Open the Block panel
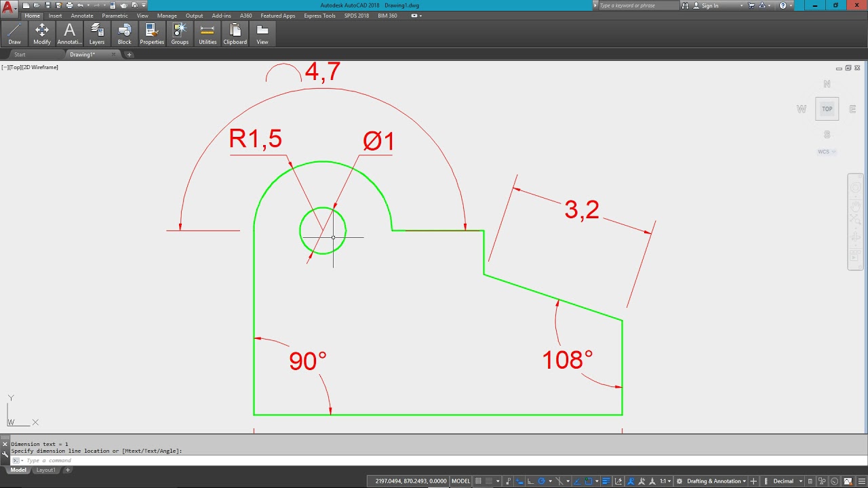The height and width of the screenshot is (488, 868). point(125,33)
